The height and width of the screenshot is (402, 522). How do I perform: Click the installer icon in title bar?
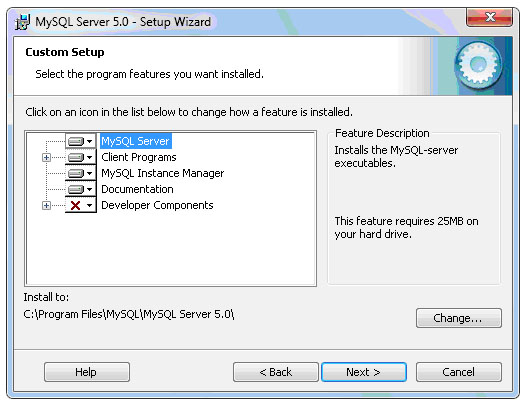23,22
